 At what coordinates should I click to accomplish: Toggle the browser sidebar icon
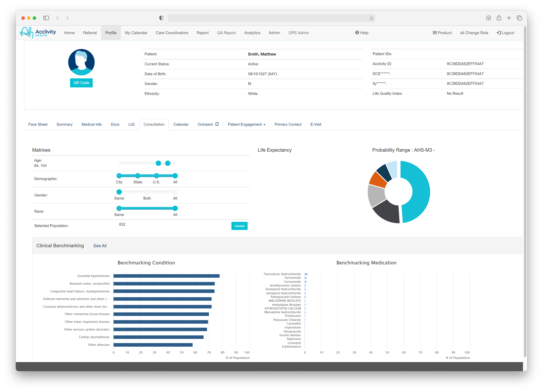click(46, 18)
